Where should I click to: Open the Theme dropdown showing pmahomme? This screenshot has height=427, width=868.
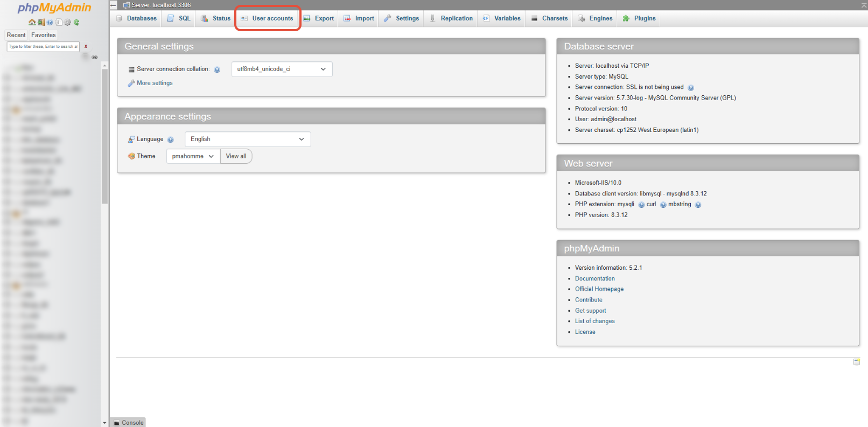[x=193, y=156]
